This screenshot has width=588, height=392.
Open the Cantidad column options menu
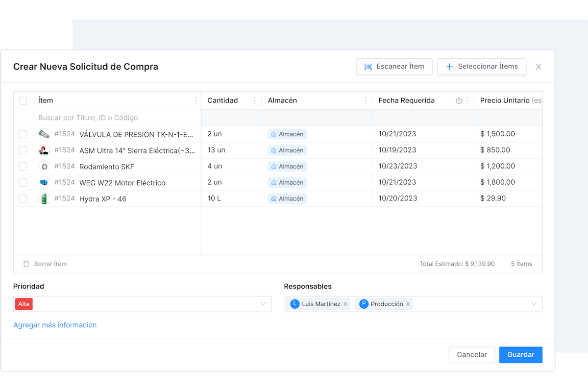pyautogui.click(x=254, y=101)
